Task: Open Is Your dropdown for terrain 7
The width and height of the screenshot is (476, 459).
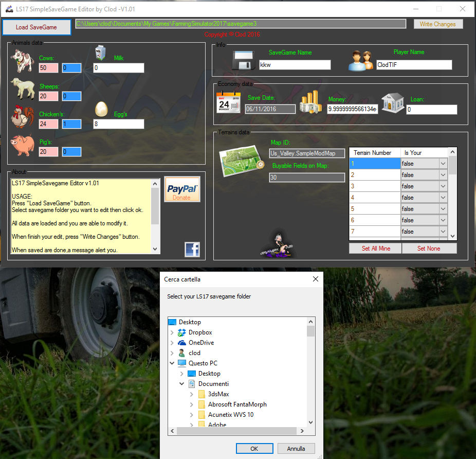Action: click(443, 232)
